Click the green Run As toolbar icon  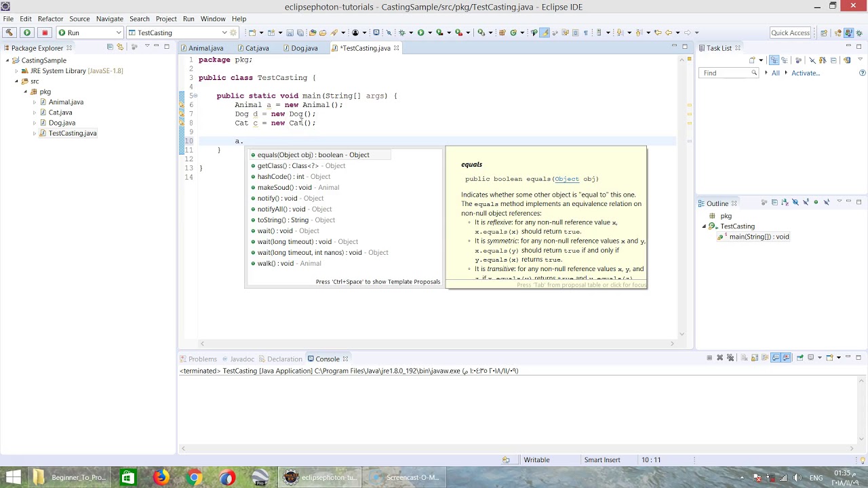coord(420,33)
